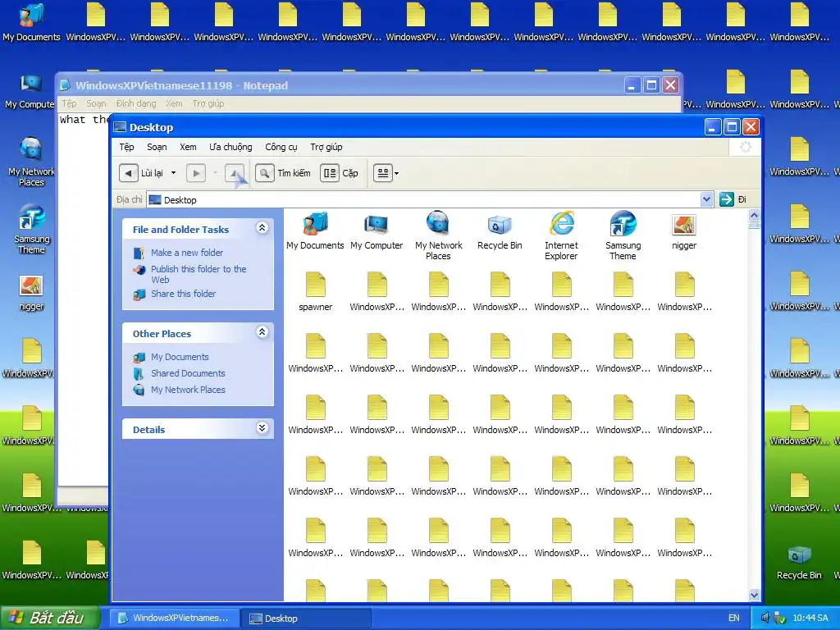This screenshot has height=630, width=840.
Task: Switch to Desktop taskbar button
Action: click(305, 618)
